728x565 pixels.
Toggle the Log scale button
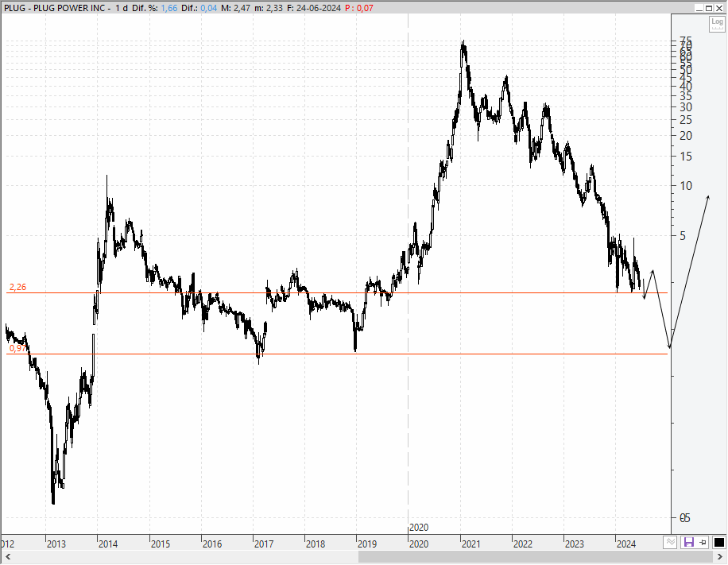[717, 24]
